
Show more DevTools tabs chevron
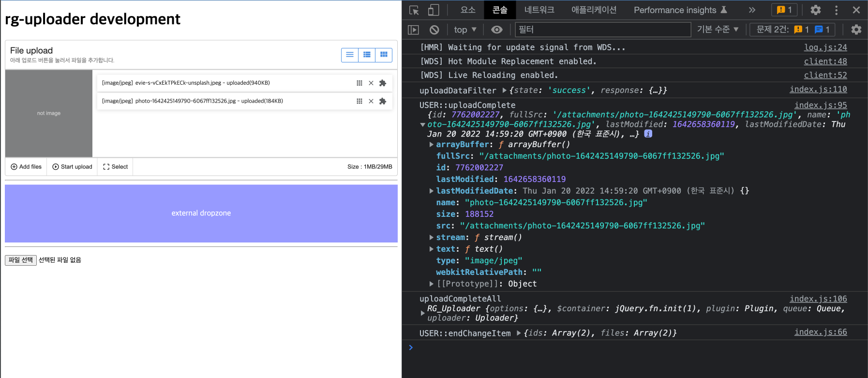click(x=752, y=10)
